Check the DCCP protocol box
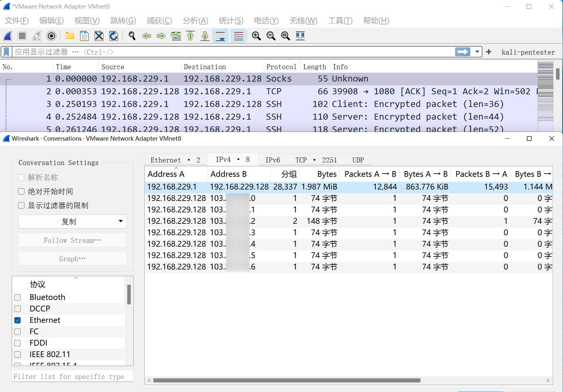 click(17, 309)
